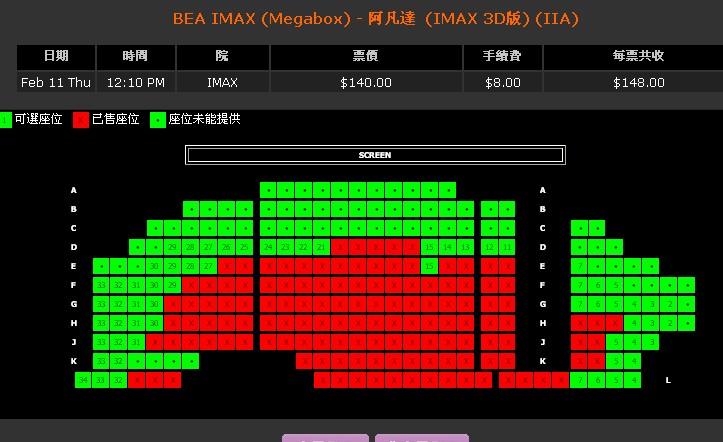The height and width of the screenshot is (442, 723).
Task: Pick seat 6 in row L
Action: pos(598,380)
